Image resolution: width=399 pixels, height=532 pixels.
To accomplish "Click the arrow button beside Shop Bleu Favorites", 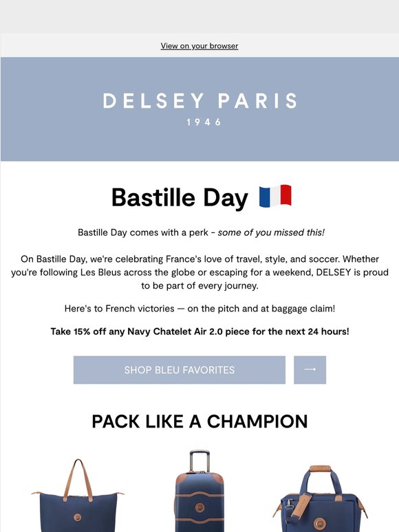I will pyautogui.click(x=310, y=370).
